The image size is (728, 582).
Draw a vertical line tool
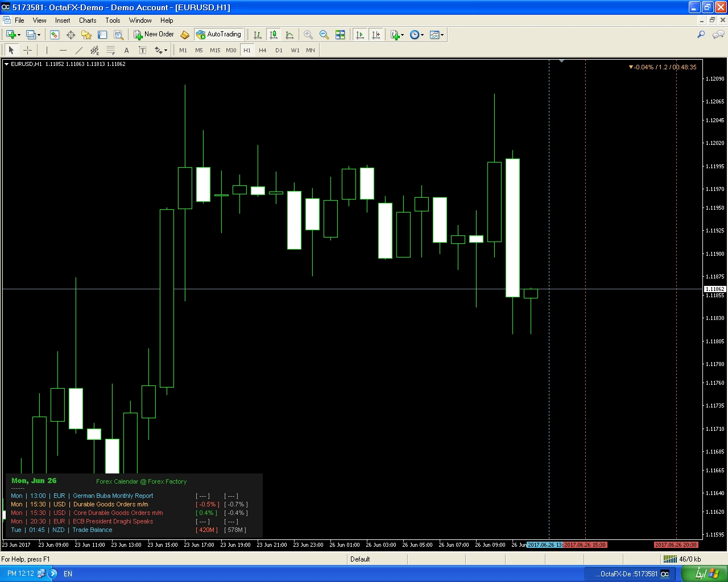click(x=47, y=50)
